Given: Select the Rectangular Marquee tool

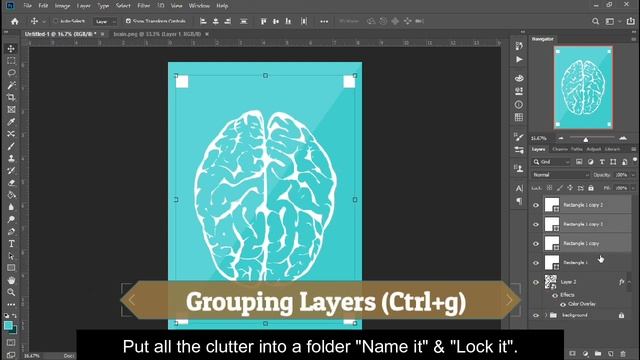Looking at the screenshot, I should [x=11, y=61].
